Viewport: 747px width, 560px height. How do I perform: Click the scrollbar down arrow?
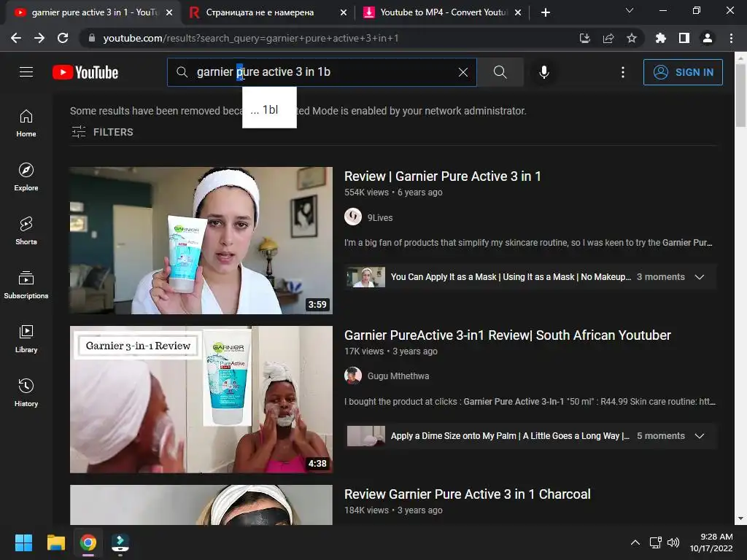tap(740, 518)
